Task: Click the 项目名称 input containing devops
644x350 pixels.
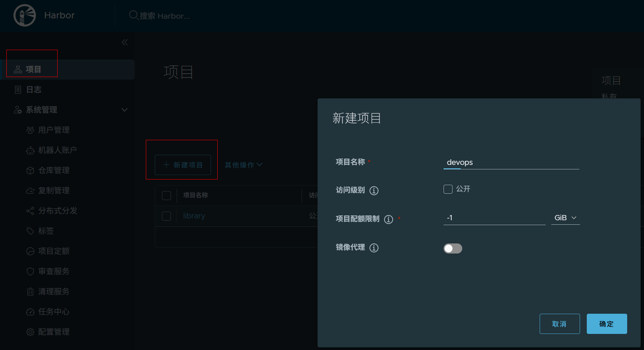Action: coord(511,163)
